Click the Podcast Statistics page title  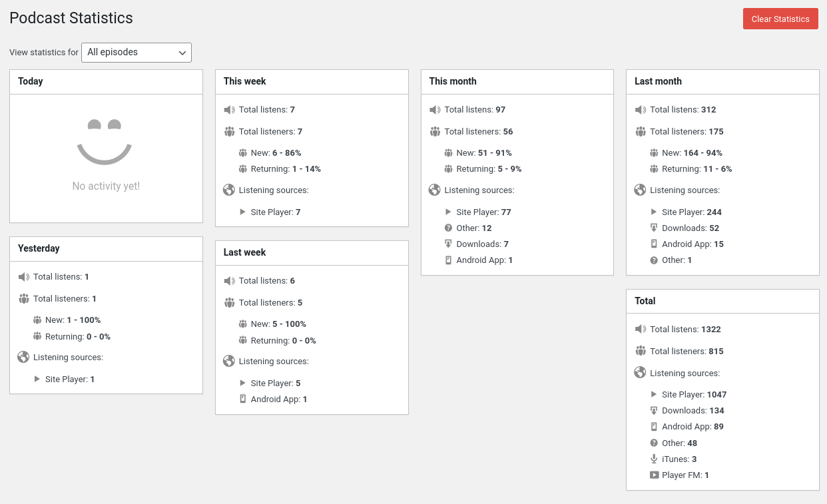[x=71, y=18]
